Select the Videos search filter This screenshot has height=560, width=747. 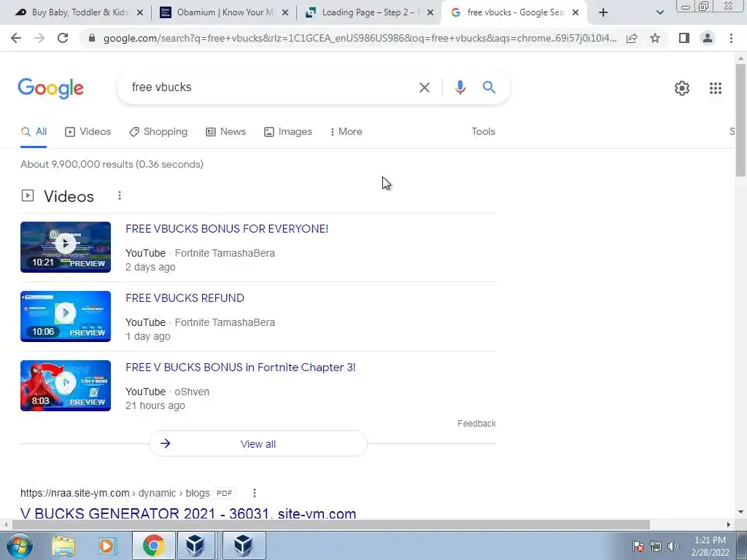[x=88, y=132]
